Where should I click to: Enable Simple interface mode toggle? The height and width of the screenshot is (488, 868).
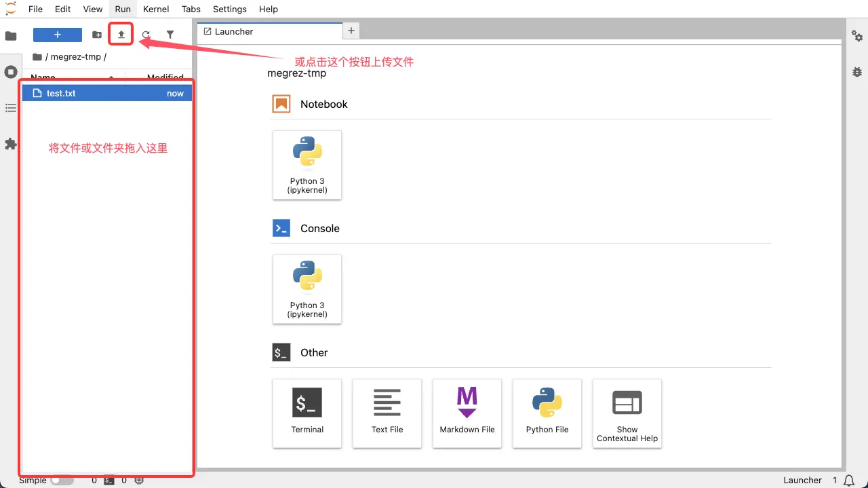coord(62,479)
